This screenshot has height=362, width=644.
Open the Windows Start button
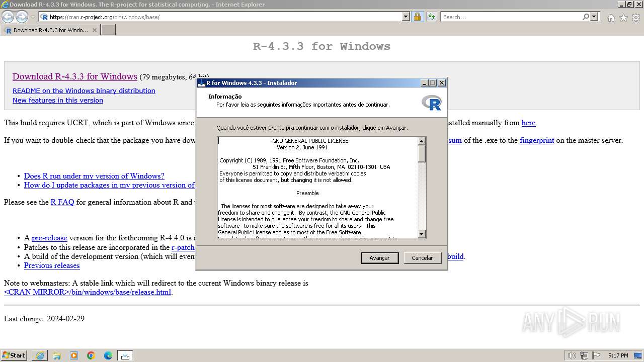tap(14, 355)
